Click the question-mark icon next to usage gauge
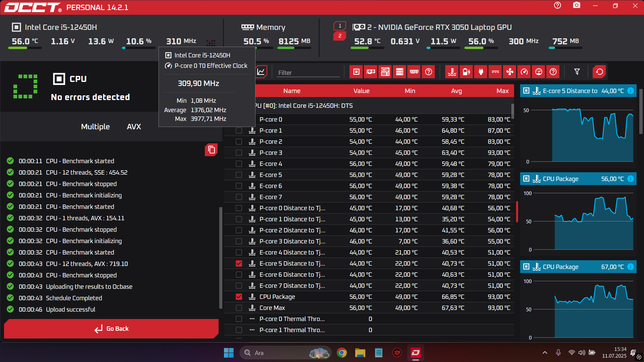 (553, 72)
